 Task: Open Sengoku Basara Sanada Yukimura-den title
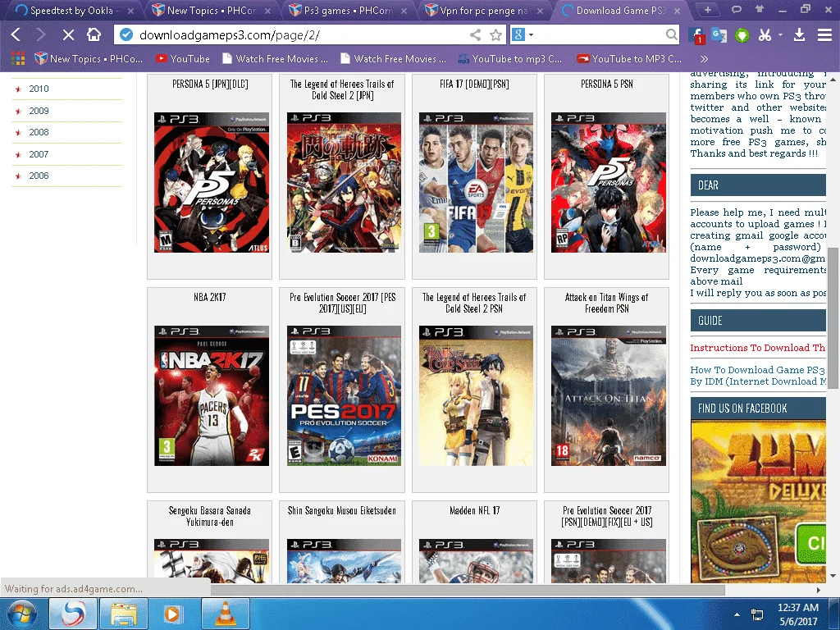[209, 516]
